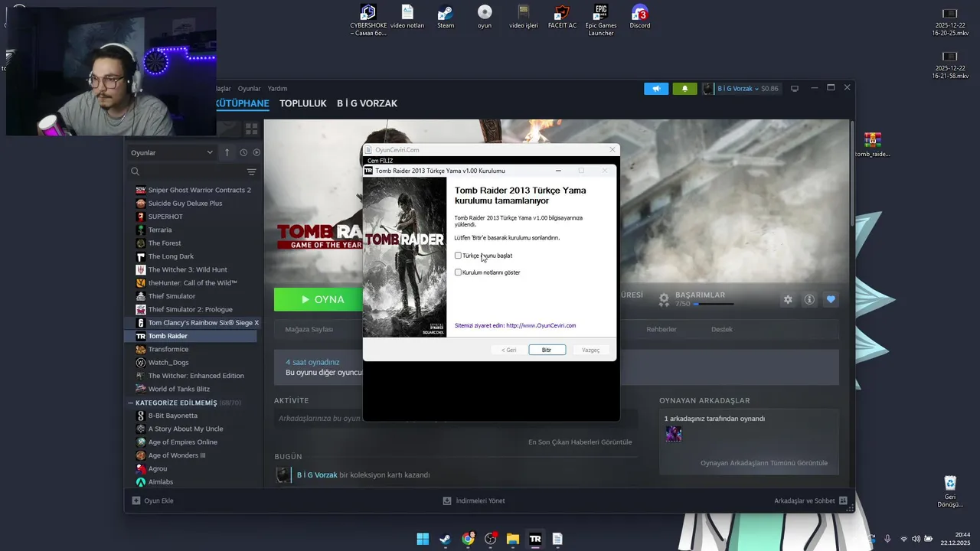This screenshot has width=980, height=551.
Task: Select tomb_raide archive on desktop
Action: point(873,145)
